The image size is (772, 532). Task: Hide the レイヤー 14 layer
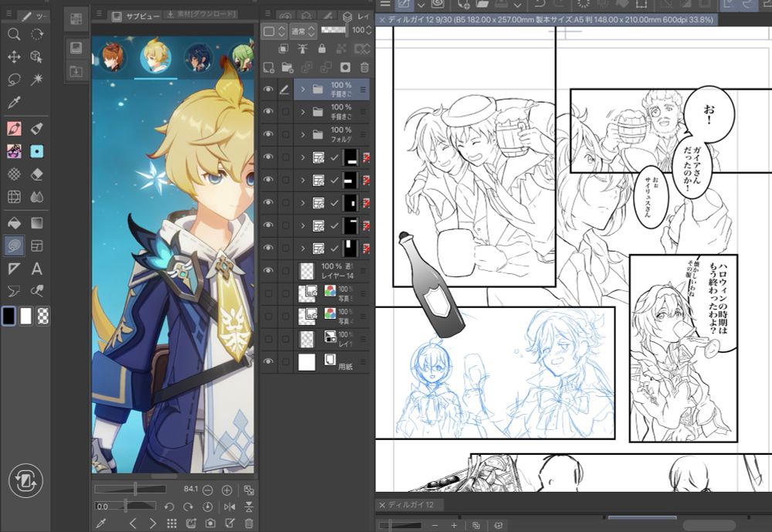(x=268, y=270)
